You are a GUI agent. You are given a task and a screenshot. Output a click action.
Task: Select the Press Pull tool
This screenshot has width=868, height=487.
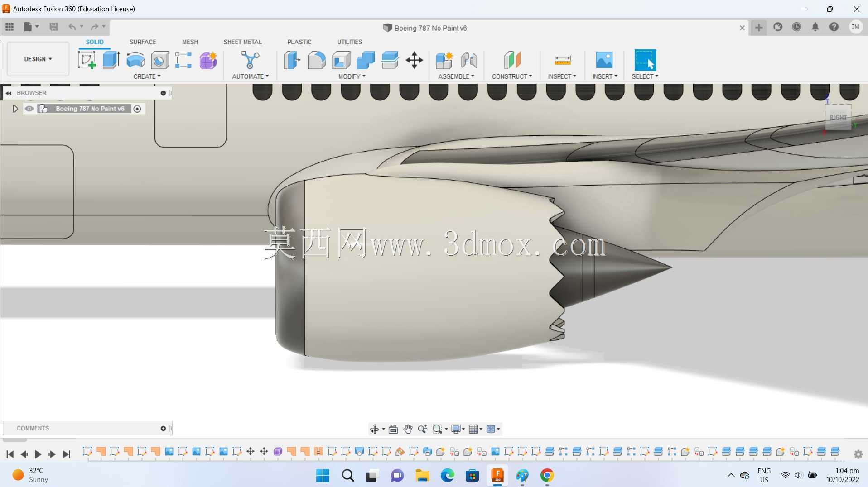point(292,60)
